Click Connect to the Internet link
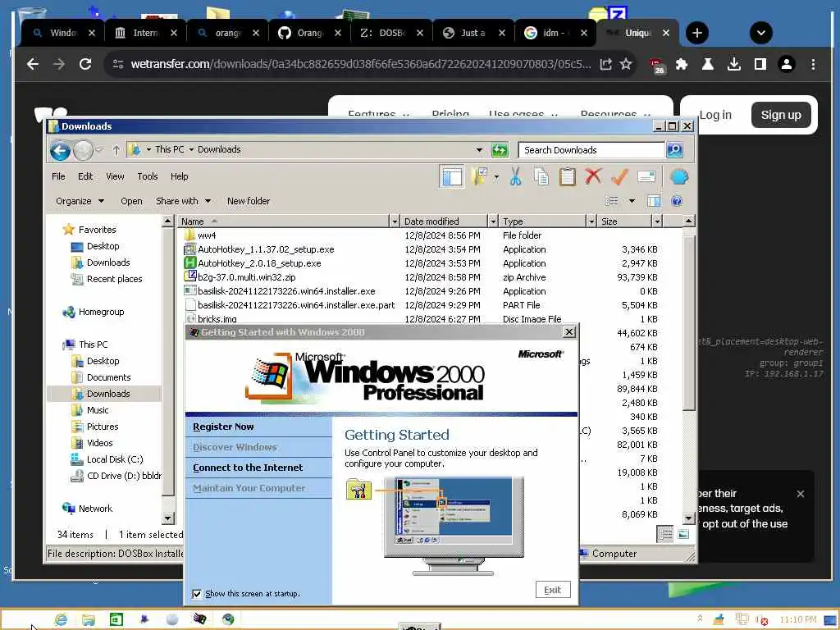The width and height of the screenshot is (840, 630). coord(248,468)
